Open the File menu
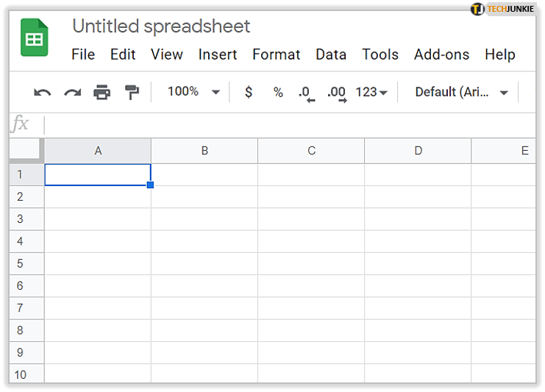Image resolution: width=545 pixels, height=392 pixels. (x=83, y=54)
